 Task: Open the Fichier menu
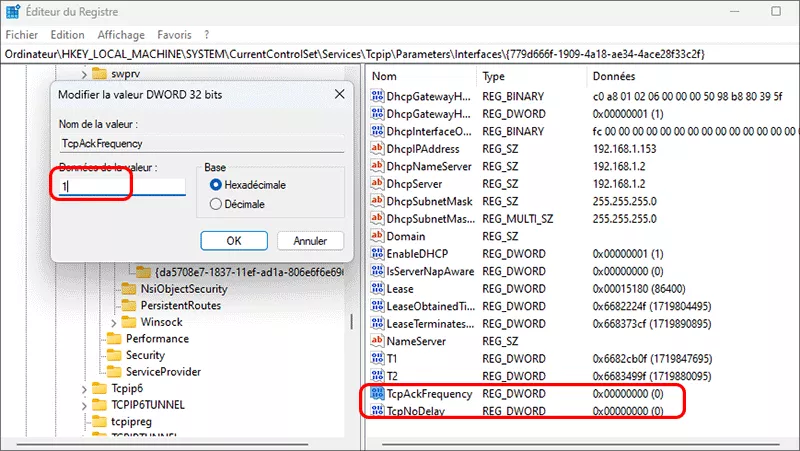(22, 34)
